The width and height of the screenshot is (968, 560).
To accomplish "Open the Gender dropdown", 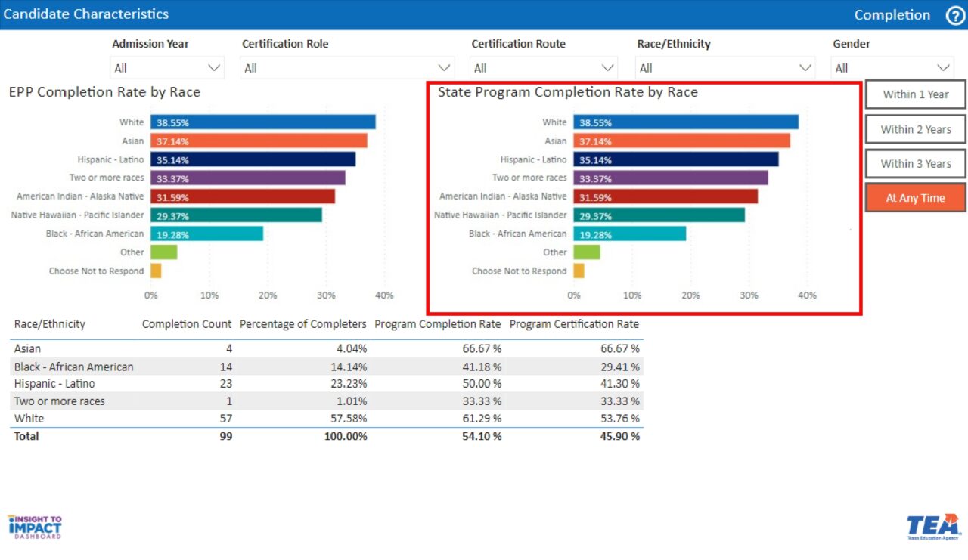I will point(892,68).
